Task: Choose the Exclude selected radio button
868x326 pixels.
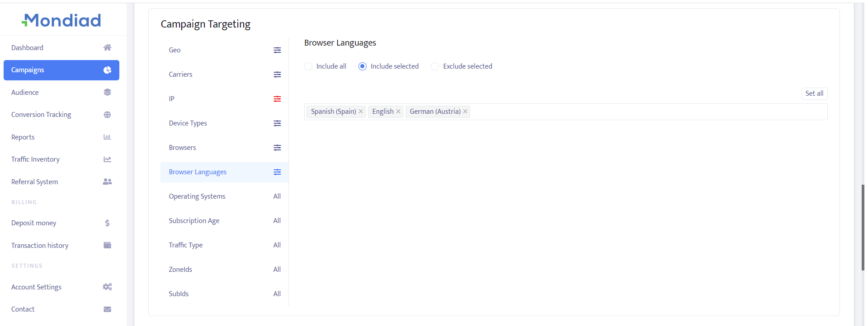Action: [x=435, y=66]
